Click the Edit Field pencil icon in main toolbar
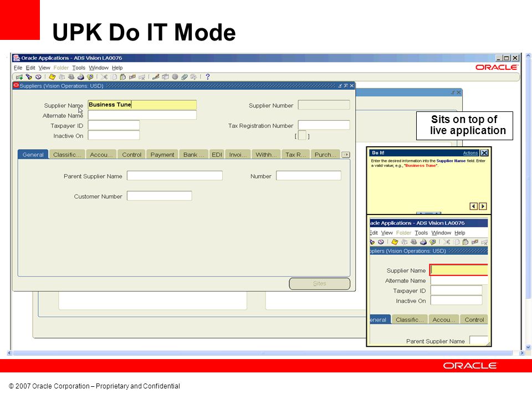This screenshot has height=399, width=532. click(156, 77)
